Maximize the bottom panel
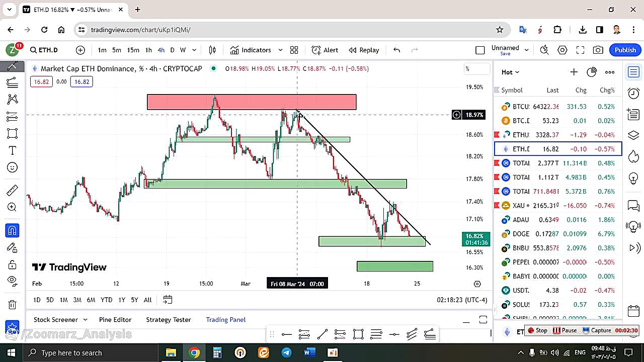 tap(483, 320)
